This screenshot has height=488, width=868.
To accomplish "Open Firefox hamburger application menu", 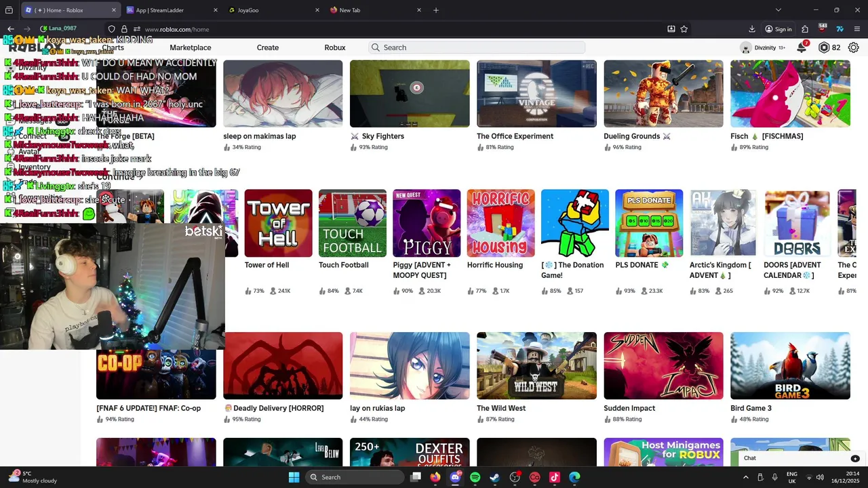I will click(857, 29).
